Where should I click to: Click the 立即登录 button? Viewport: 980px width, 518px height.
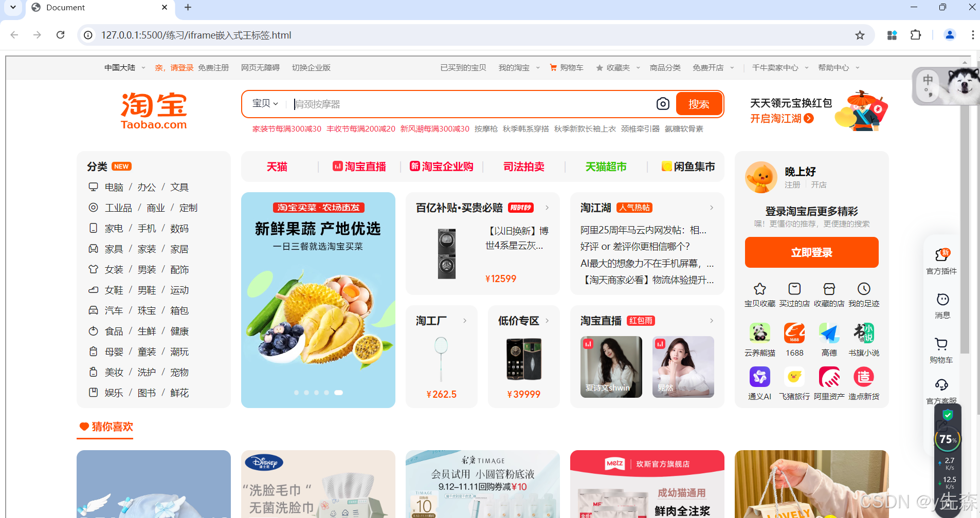(x=811, y=252)
